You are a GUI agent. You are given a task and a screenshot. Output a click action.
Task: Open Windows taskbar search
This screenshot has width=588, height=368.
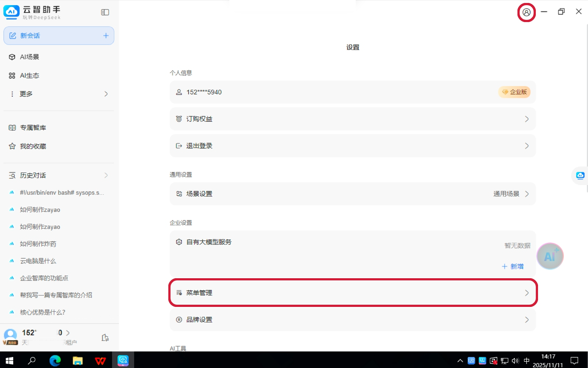(32, 361)
